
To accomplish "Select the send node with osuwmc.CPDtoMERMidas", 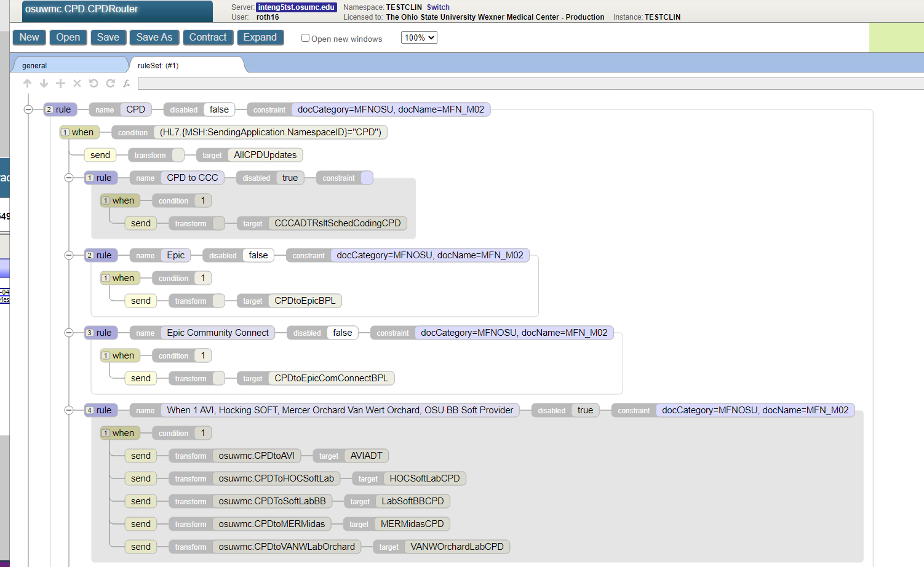I will [x=141, y=524].
